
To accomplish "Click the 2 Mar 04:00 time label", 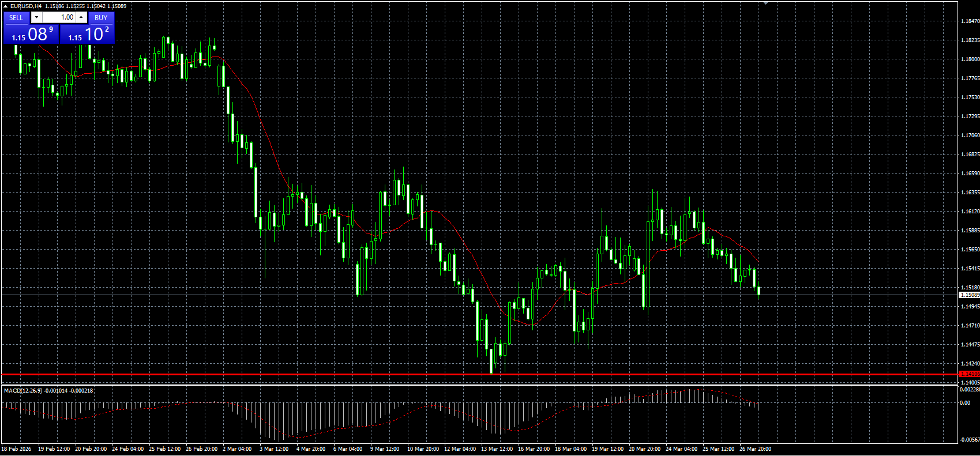I will click(x=237, y=449).
